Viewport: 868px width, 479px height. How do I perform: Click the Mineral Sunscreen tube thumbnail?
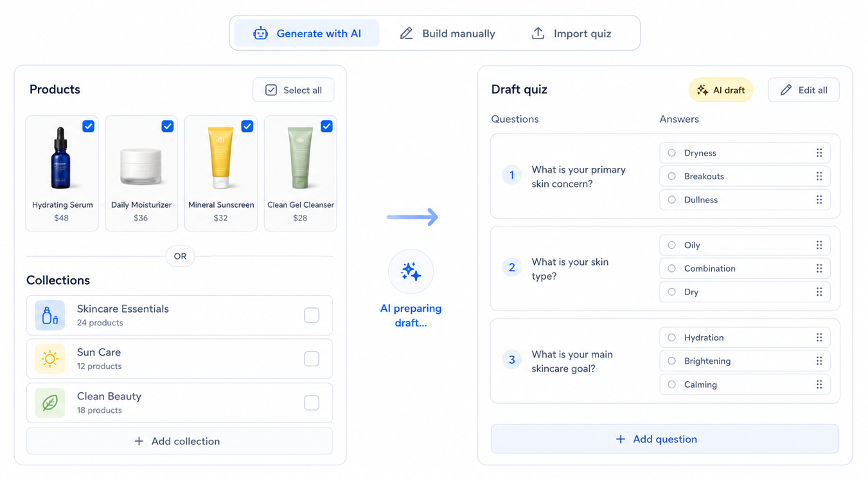(221, 158)
